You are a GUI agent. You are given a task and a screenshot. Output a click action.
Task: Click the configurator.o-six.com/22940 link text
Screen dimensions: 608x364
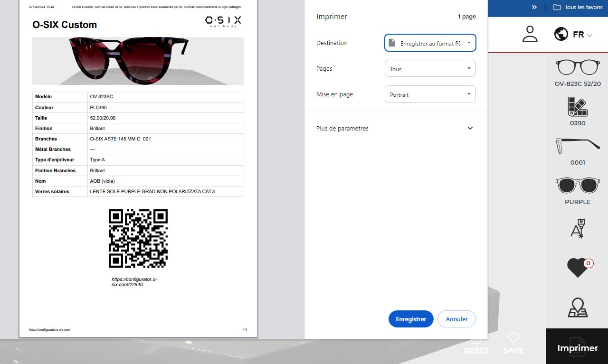click(134, 282)
